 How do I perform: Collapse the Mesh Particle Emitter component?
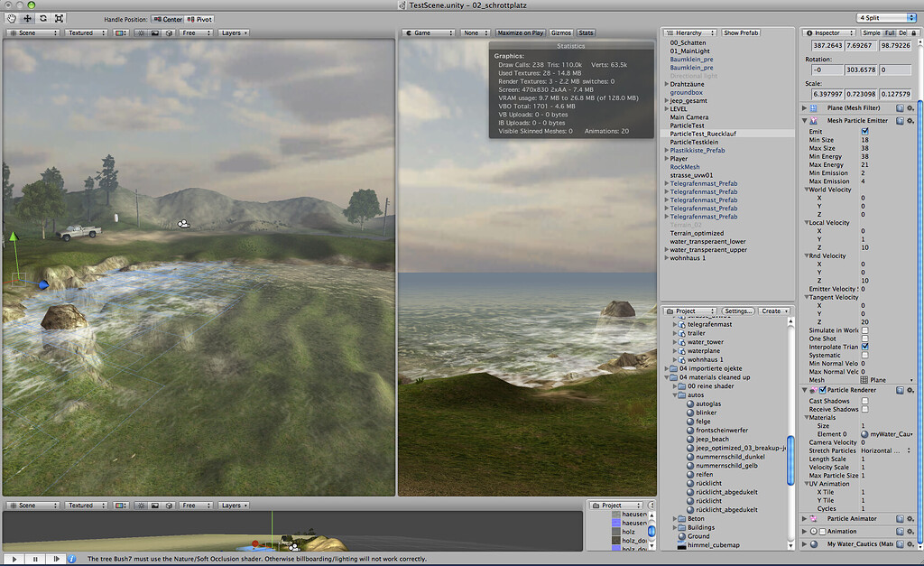point(803,118)
